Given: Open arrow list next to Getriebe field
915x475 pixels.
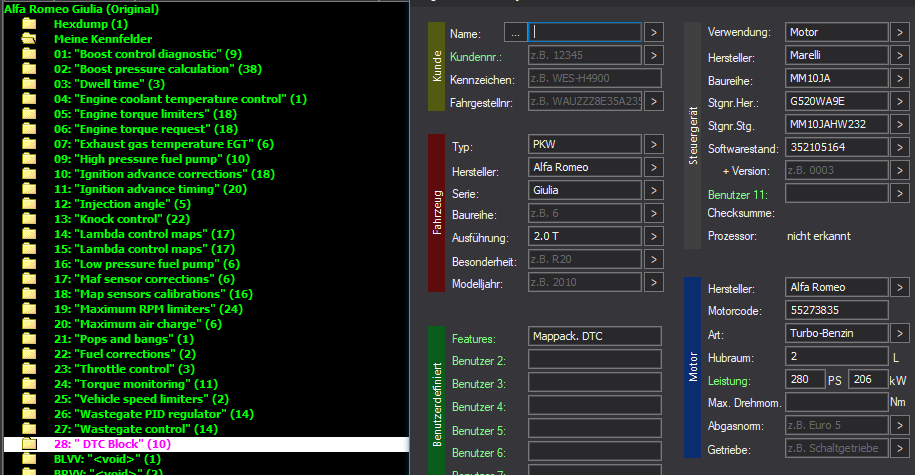Looking at the screenshot, I should click(900, 448).
